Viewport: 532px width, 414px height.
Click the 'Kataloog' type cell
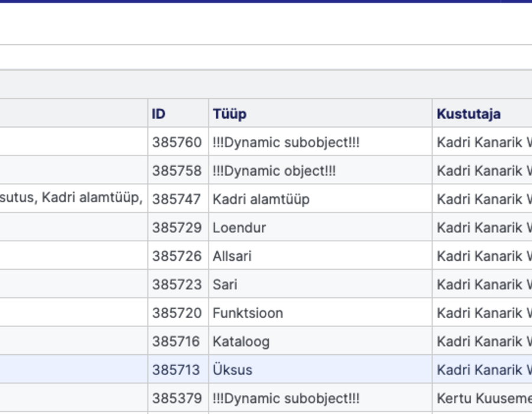coord(320,341)
